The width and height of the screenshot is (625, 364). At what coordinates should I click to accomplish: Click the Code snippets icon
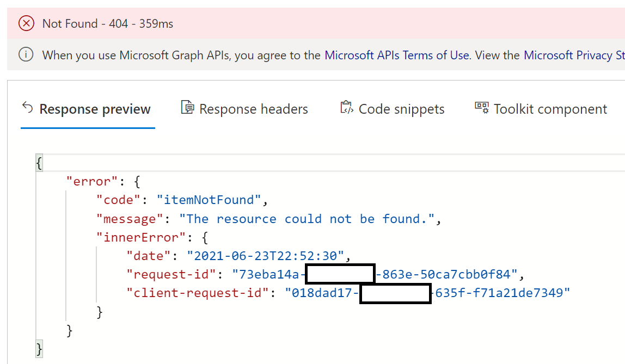coord(346,108)
